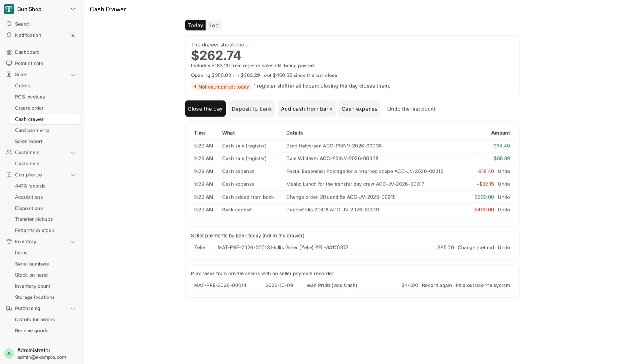Click Add cash from bank button
The width and height of the screenshot is (625, 364).
pyautogui.click(x=307, y=109)
